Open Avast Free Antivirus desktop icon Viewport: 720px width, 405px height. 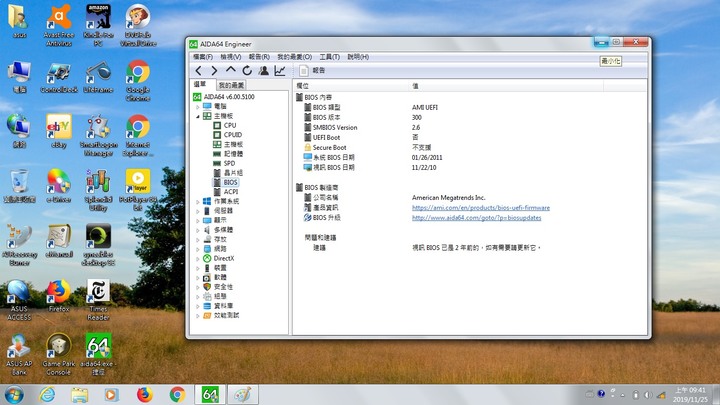[59, 25]
